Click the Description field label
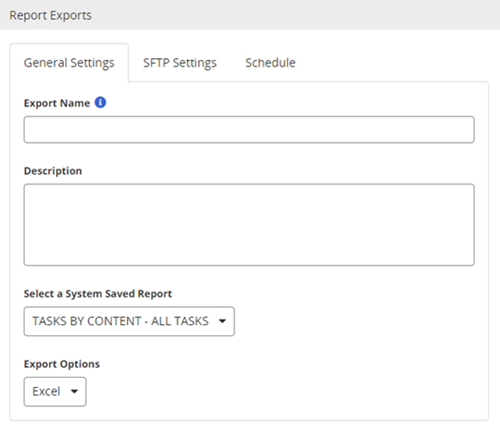 (x=53, y=171)
